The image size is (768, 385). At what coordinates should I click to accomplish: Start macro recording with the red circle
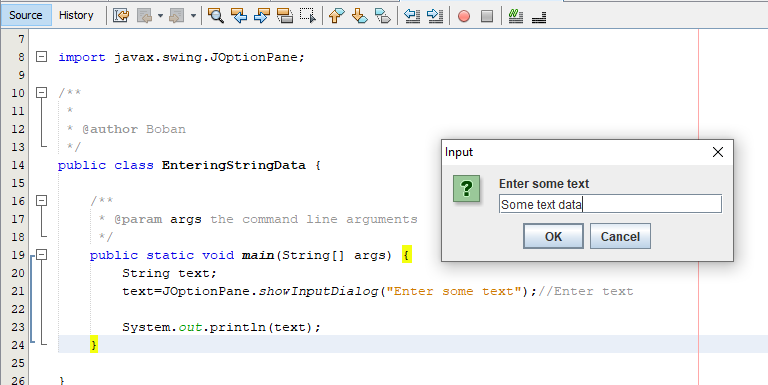(464, 16)
